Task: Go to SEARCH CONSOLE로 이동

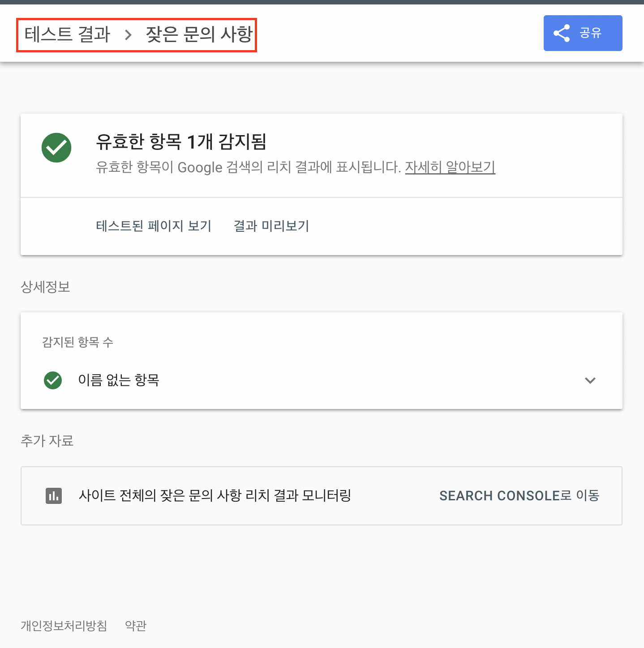Action: 519,496
